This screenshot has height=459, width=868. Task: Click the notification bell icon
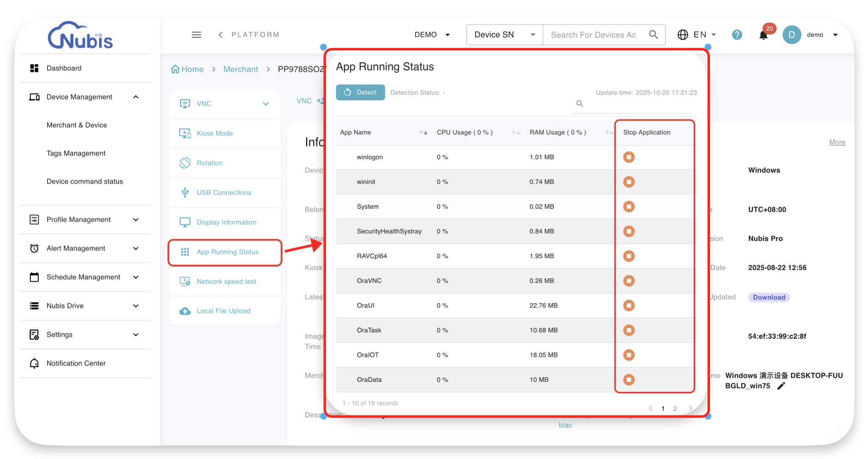coord(763,35)
